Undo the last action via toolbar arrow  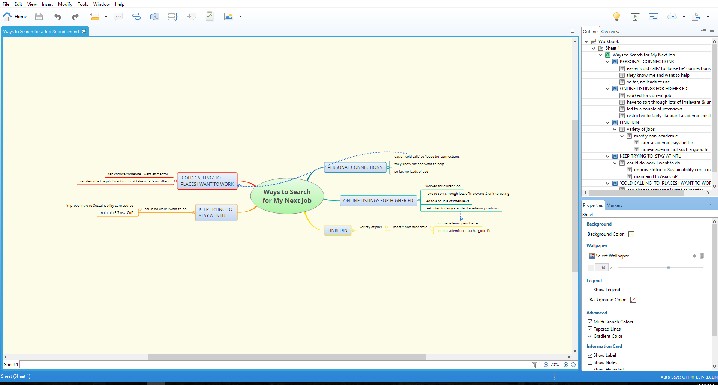click(58, 17)
